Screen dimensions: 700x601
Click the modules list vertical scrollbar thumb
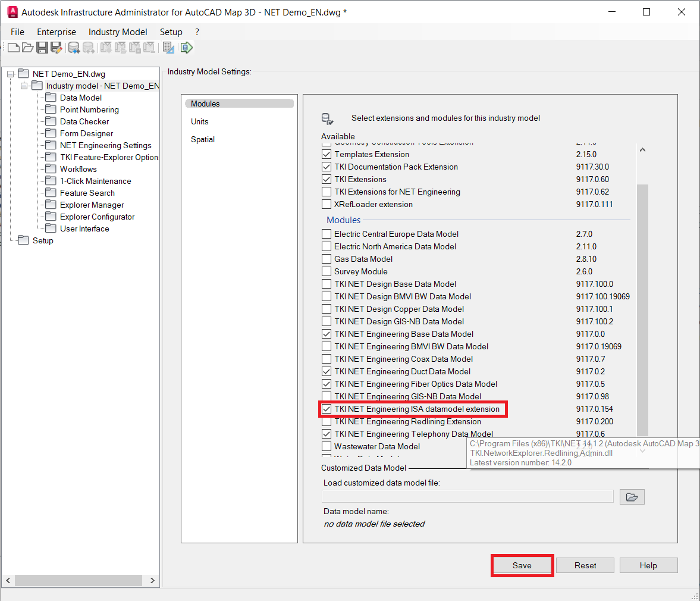click(x=642, y=310)
